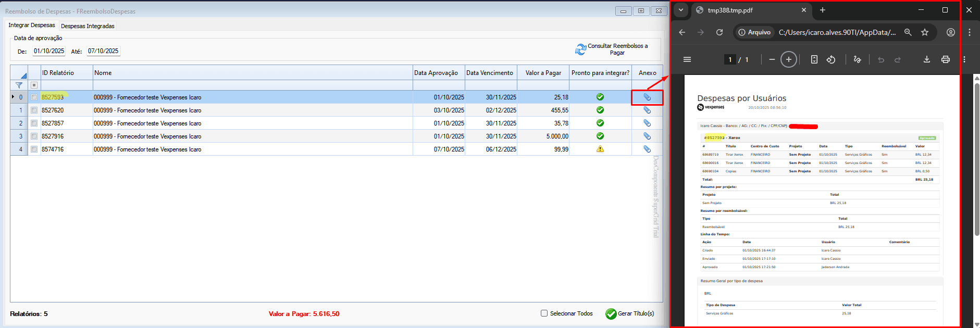Click the Anexo column header
The image size is (980, 328).
click(647, 73)
